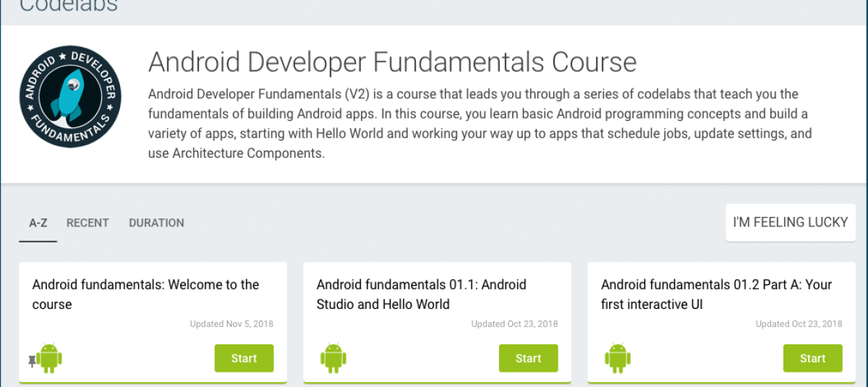Image resolution: width=868 pixels, height=387 pixels.
Task: Click the 'Updated Nov 5, 2018' label
Action: (231, 324)
